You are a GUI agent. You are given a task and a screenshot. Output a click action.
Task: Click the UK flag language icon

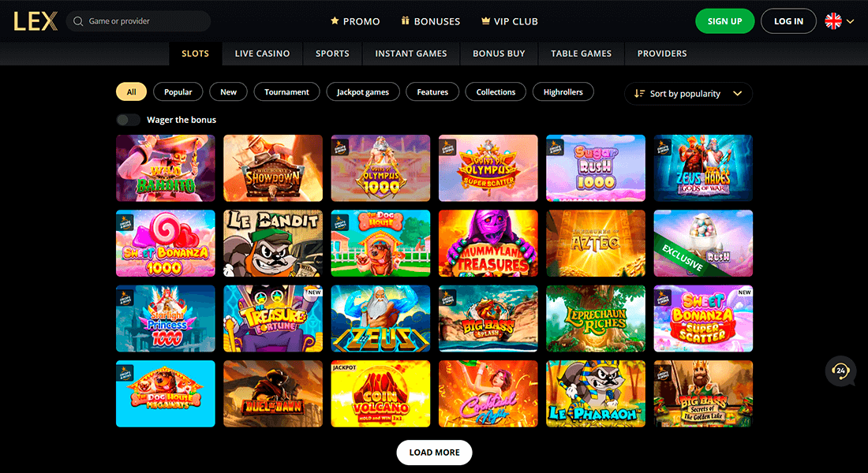833,21
